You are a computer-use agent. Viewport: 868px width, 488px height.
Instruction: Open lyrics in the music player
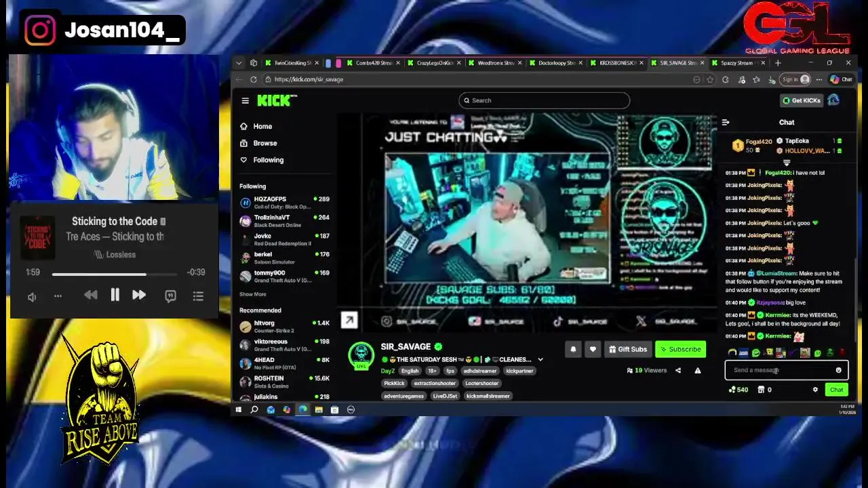[x=170, y=296]
